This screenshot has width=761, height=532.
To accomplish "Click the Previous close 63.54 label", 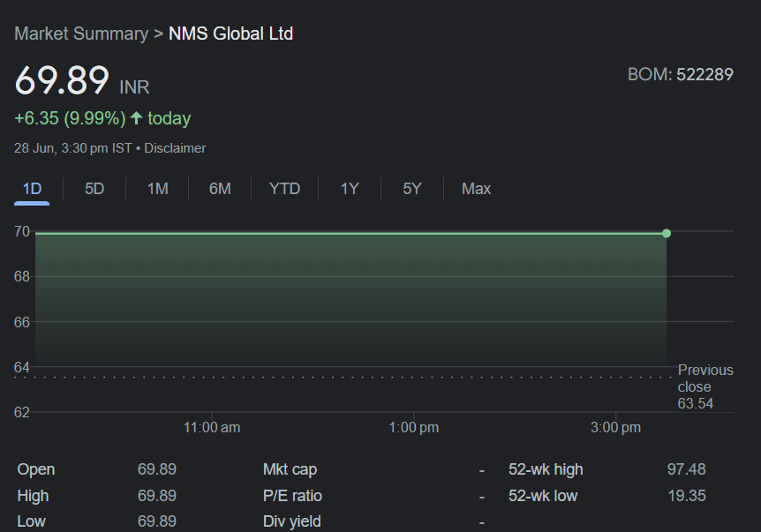I will tap(705, 387).
